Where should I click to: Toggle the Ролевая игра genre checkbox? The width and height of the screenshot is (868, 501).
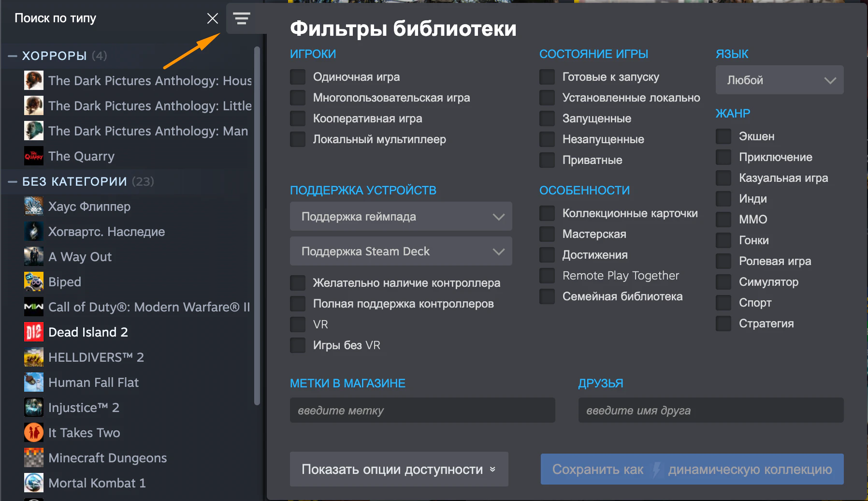(x=723, y=261)
